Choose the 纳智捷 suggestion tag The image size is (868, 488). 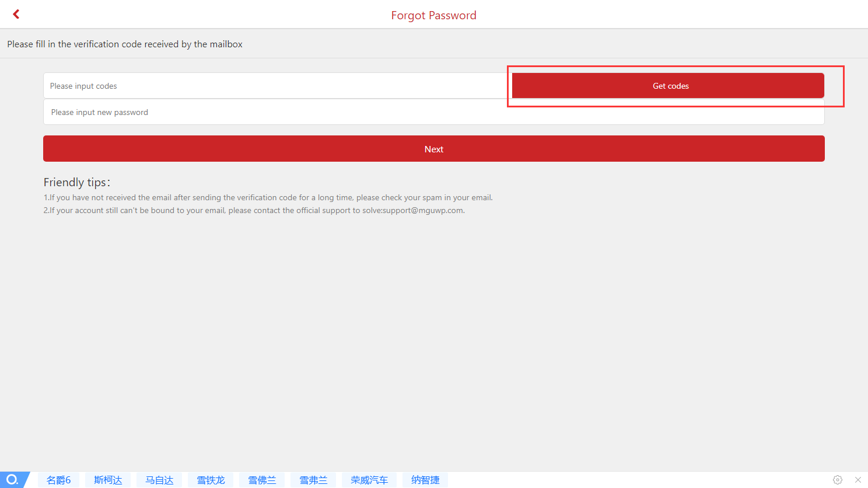(x=425, y=480)
